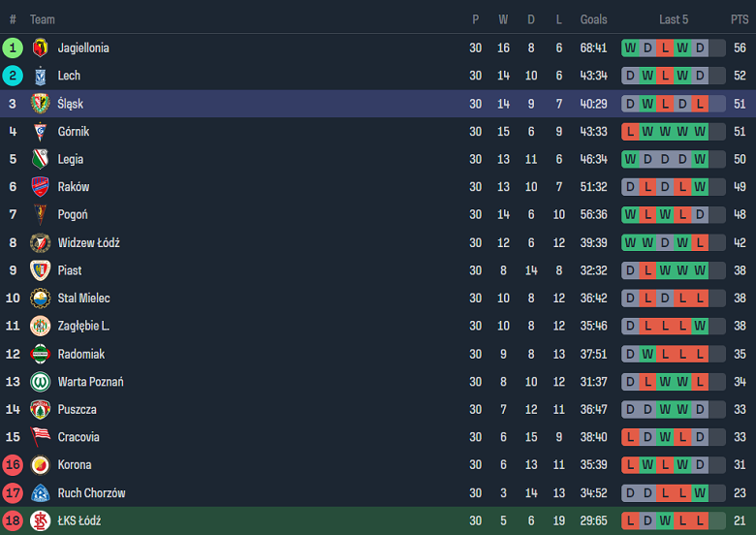Click the Śląsk club crest icon
Image resolution: width=756 pixels, height=535 pixels.
coord(40,104)
